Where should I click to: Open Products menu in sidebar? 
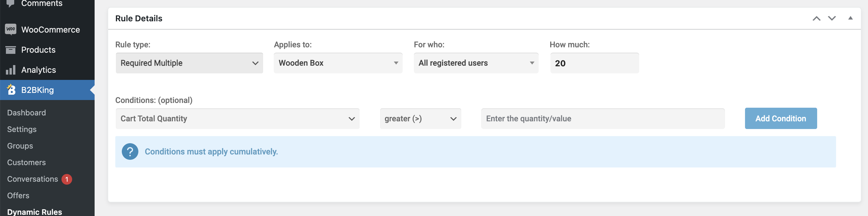47,50
